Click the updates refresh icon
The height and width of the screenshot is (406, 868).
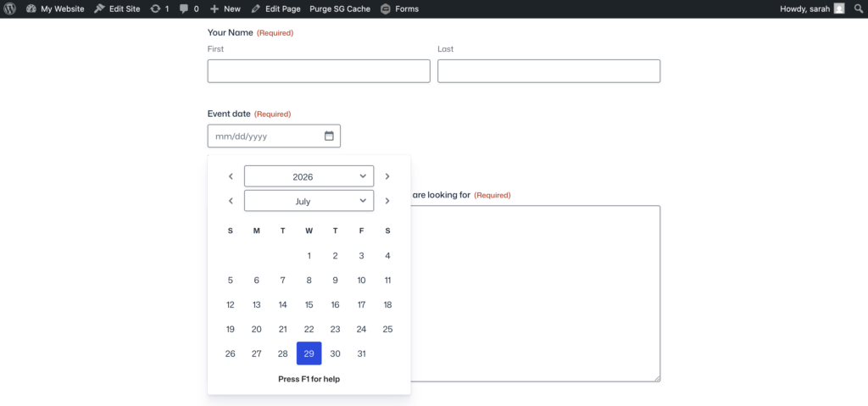pos(156,8)
